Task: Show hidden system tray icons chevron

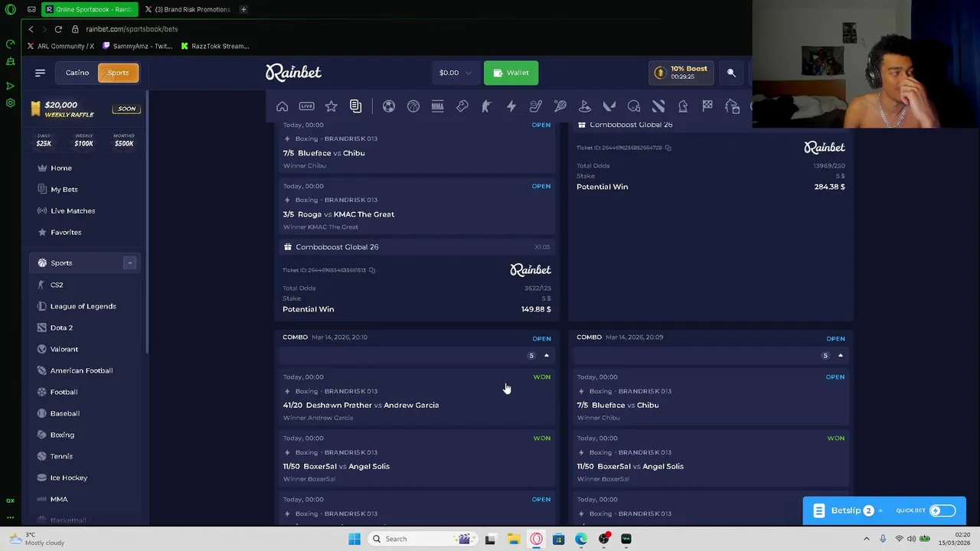Action: click(x=867, y=539)
